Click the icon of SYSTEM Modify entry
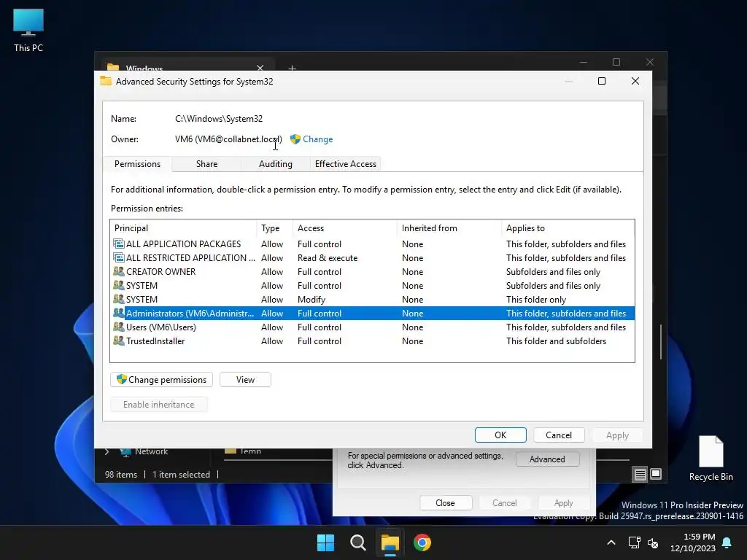Viewport: 747px width, 560px height. pyautogui.click(x=119, y=299)
